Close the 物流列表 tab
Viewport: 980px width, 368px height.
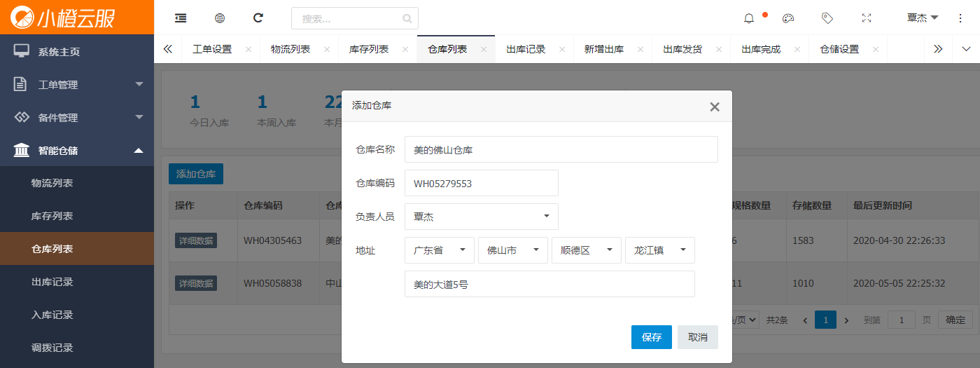point(327,50)
